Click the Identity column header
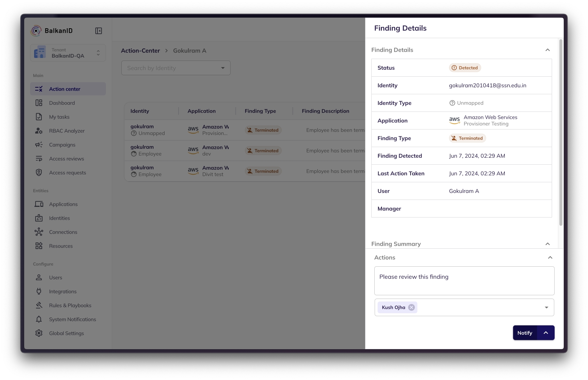The image size is (588, 380). point(140,111)
